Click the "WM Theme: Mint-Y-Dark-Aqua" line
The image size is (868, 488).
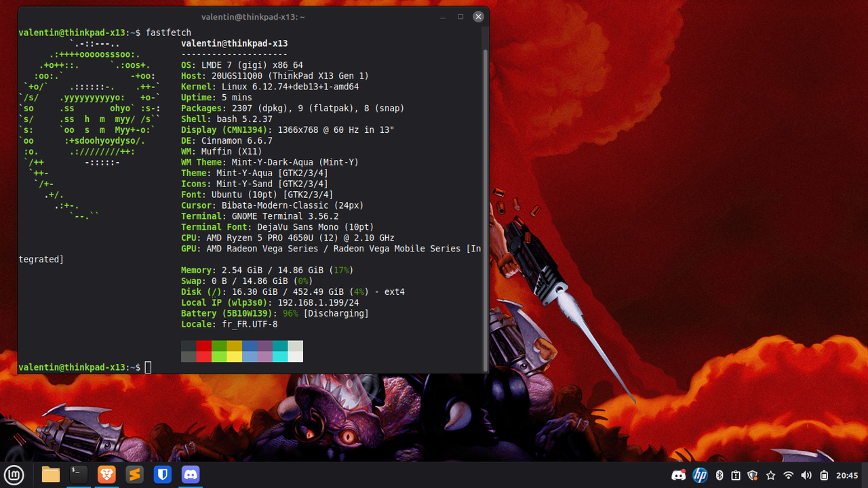270,163
